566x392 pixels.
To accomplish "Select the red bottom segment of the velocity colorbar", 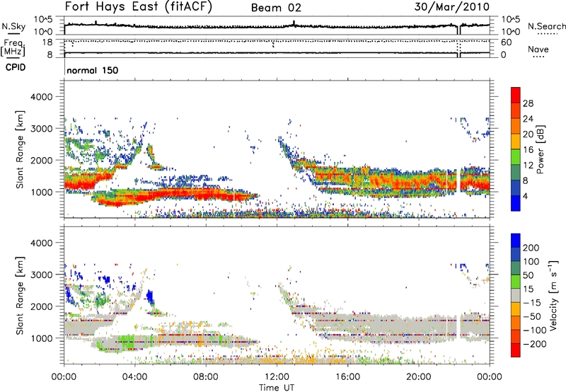I will pyautogui.click(x=516, y=350).
